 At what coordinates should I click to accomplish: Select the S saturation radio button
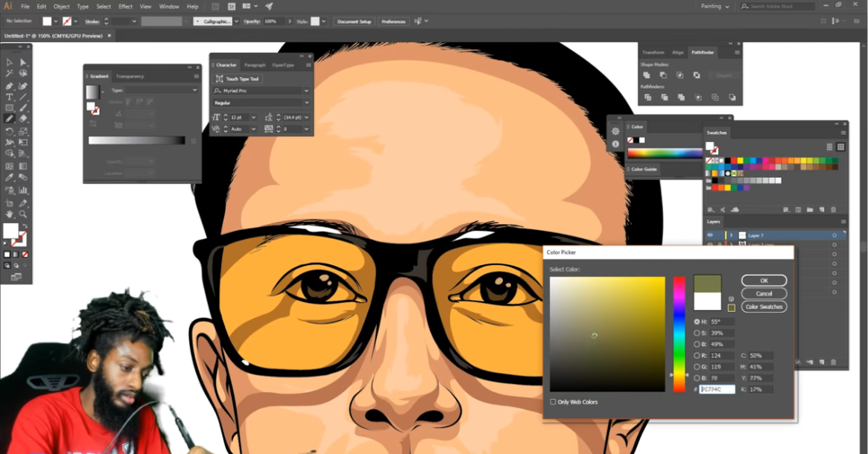tap(697, 333)
